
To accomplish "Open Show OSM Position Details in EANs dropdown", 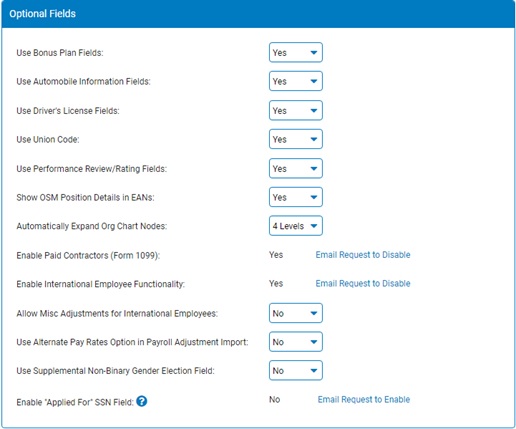I will point(296,197).
